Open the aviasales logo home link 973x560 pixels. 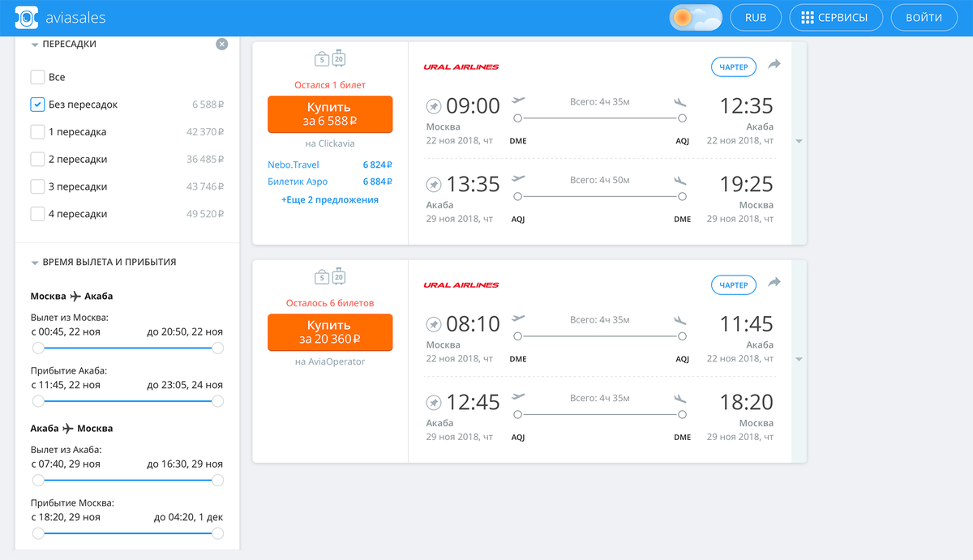(x=61, y=17)
